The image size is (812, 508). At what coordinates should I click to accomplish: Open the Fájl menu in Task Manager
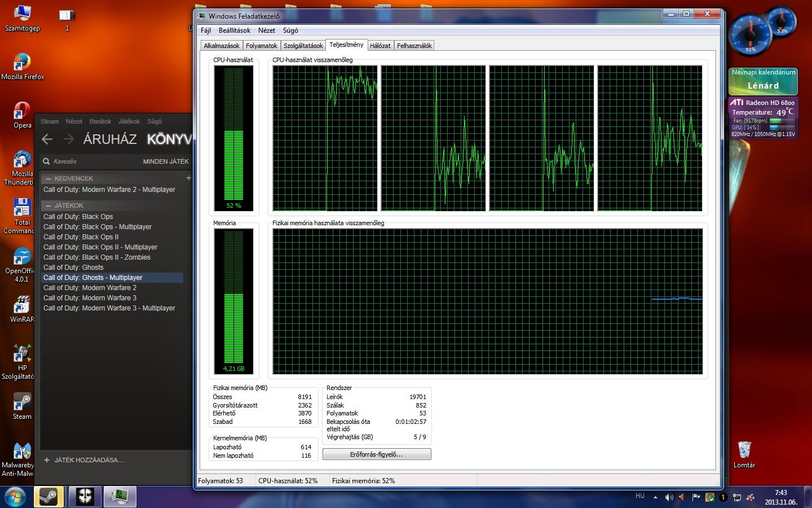coord(206,30)
